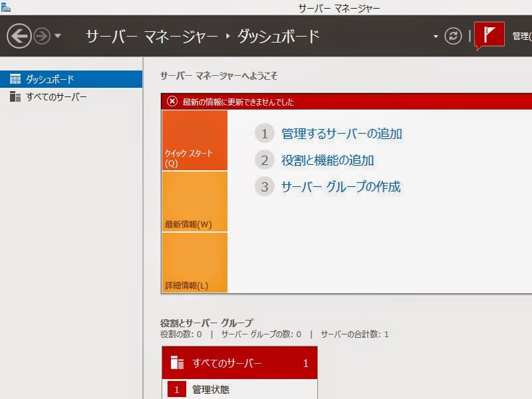
Task: Click the 役割と機能の追加 link
Action: tap(327, 160)
